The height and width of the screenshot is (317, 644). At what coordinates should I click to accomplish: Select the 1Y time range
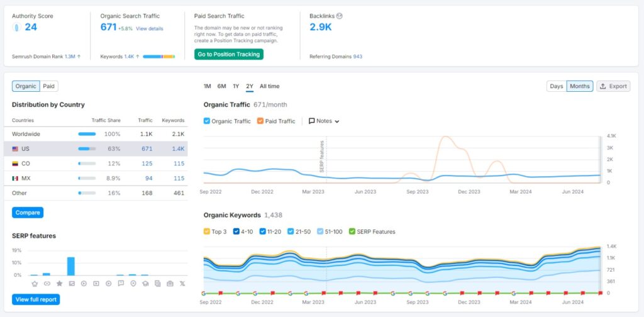[236, 86]
